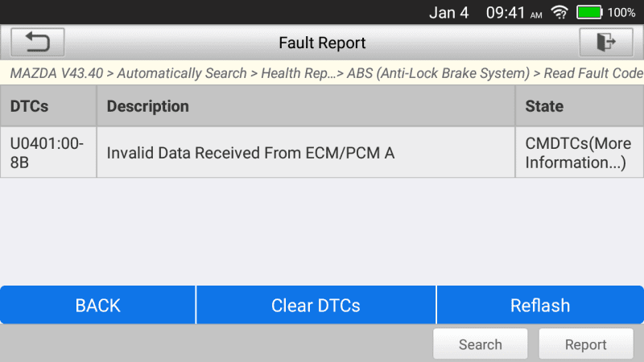Select fault code U0401:00-8B
Image resolution: width=644 pixels, height=362 pixels.
[47, 153]
